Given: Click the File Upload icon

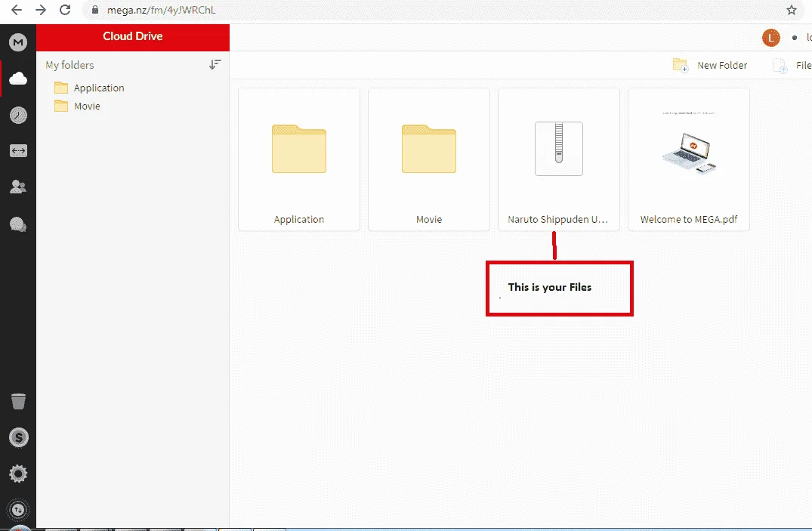Looking at the screenshot, I should 780,66.
